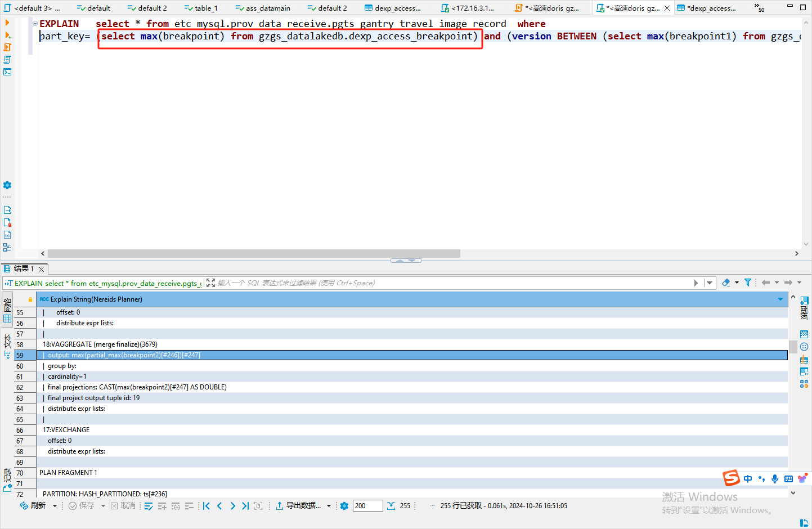
Task: Toggle the outline panel icon
Action: point(7,247)
